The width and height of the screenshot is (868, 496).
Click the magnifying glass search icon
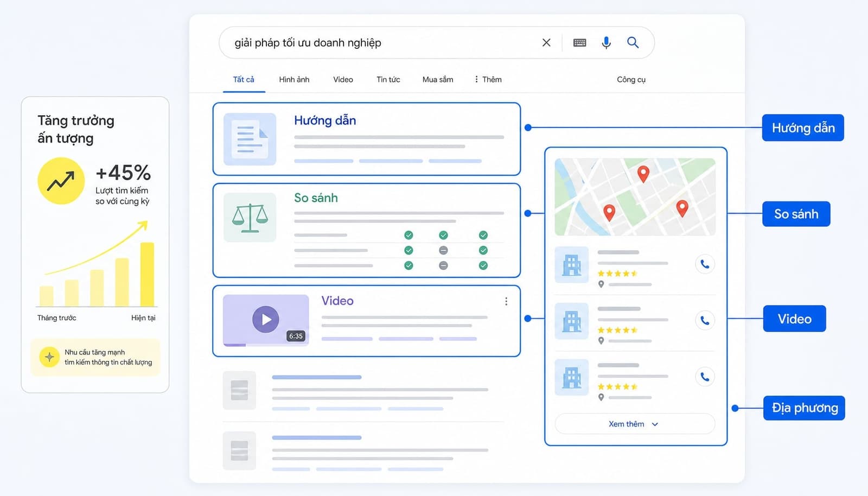(633, 42)
